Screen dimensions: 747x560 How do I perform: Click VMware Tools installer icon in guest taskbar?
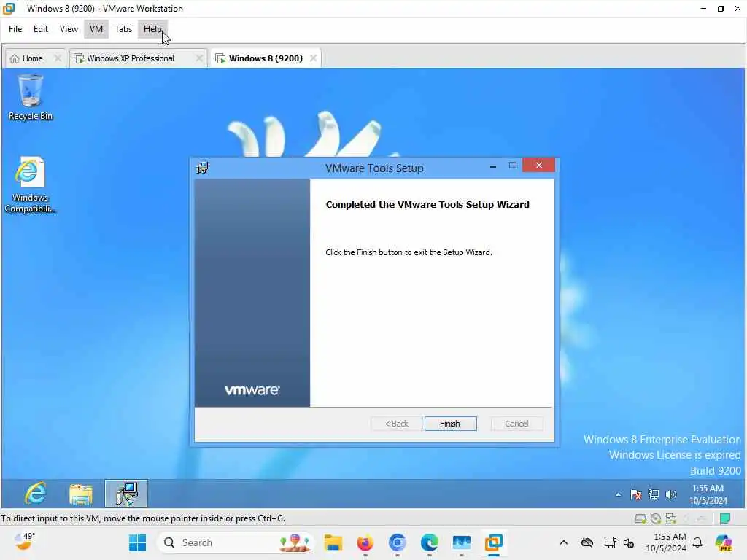[x=126, y=494]
